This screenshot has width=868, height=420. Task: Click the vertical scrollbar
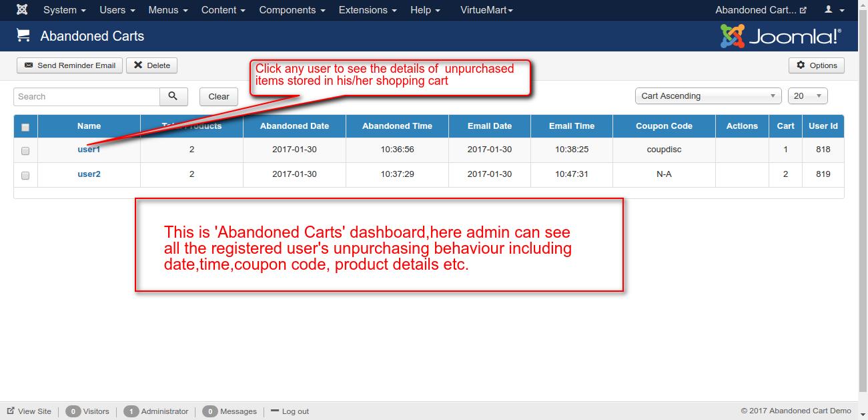pos(863,200)
